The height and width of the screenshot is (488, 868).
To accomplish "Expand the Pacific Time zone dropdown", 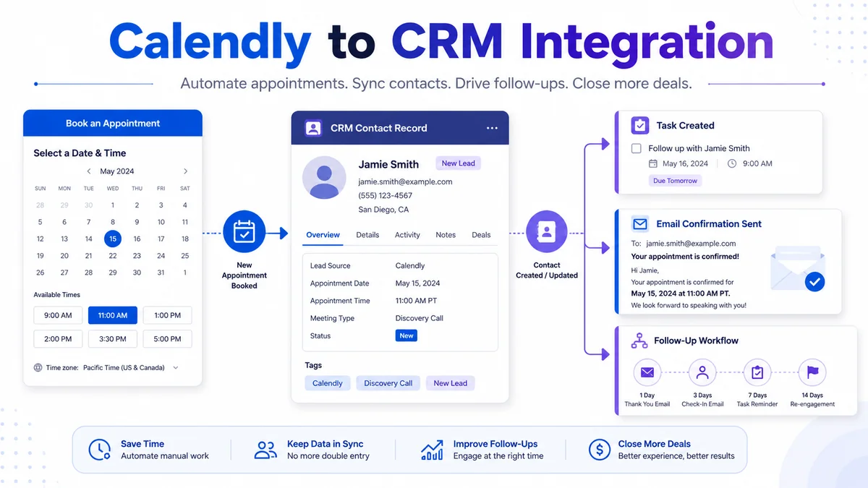I will (x=175, y=367).
